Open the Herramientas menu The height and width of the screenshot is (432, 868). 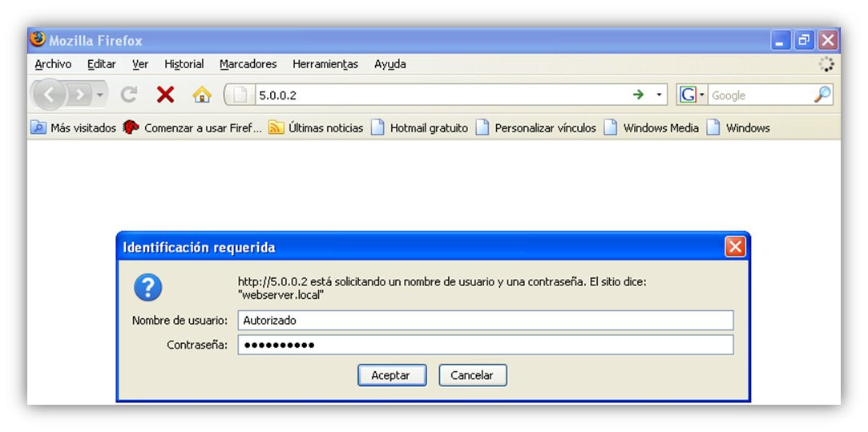(325, 64)
